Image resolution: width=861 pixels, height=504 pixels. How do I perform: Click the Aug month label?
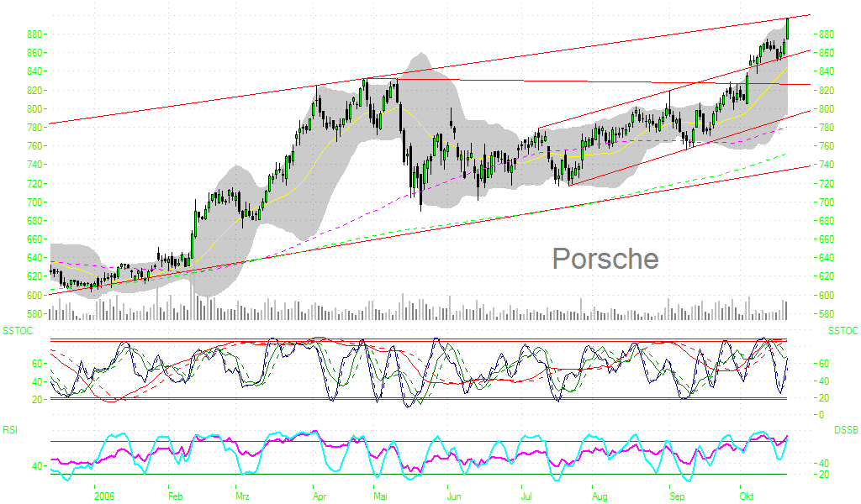[x=600, y=496]
